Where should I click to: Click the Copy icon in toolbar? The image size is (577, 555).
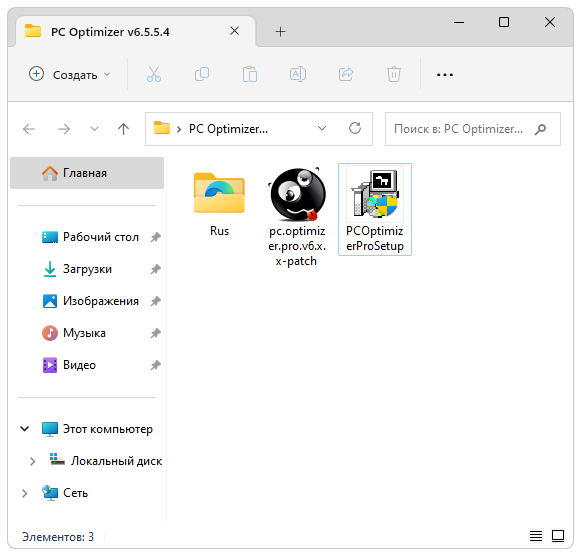pyautogui.click(x=202, y=74)
